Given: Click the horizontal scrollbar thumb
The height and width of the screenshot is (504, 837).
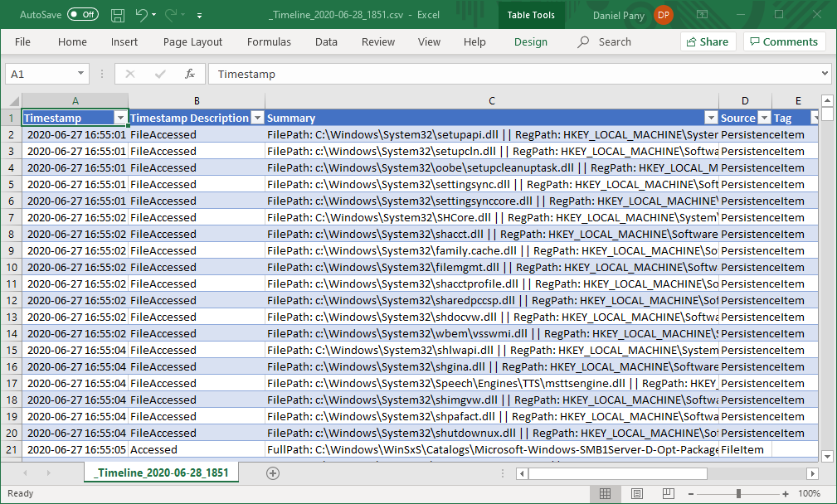Looking at the screenshot, I should coord(618,473).
